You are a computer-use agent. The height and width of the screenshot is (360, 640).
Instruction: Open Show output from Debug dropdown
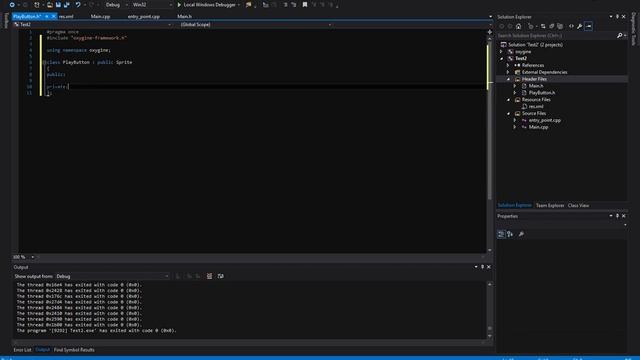[112, 276]
